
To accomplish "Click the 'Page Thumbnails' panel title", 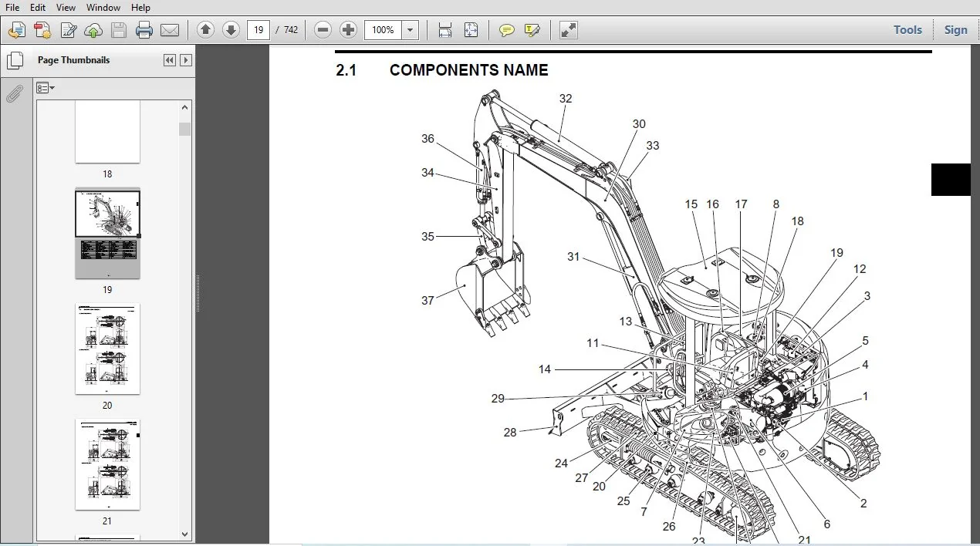I will 73,60.
